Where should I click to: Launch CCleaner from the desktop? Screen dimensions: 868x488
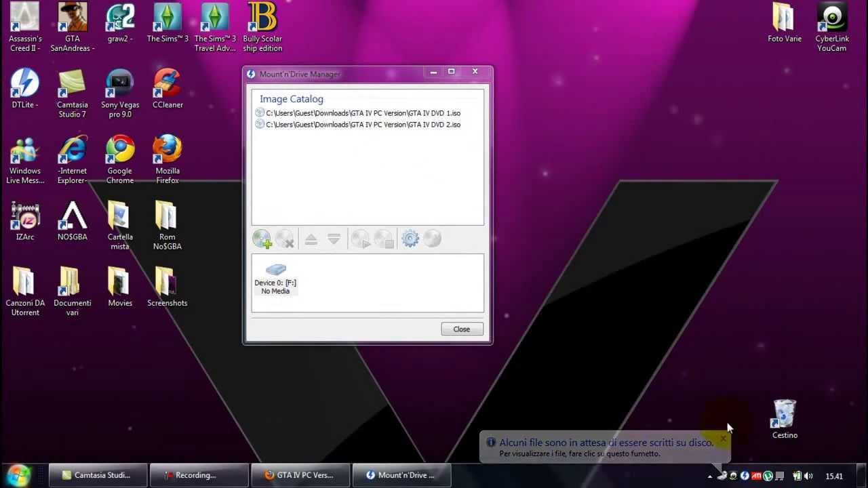[x=167, y=88]
